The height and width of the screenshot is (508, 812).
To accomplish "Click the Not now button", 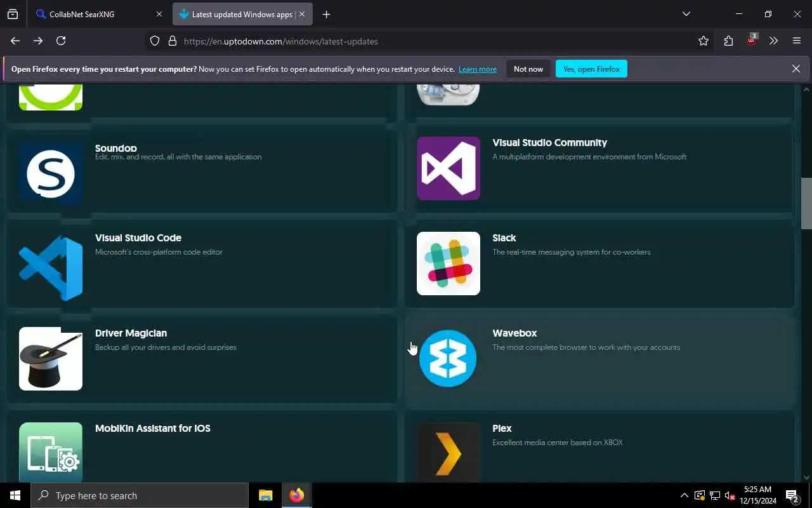I will tap(528, 69).
